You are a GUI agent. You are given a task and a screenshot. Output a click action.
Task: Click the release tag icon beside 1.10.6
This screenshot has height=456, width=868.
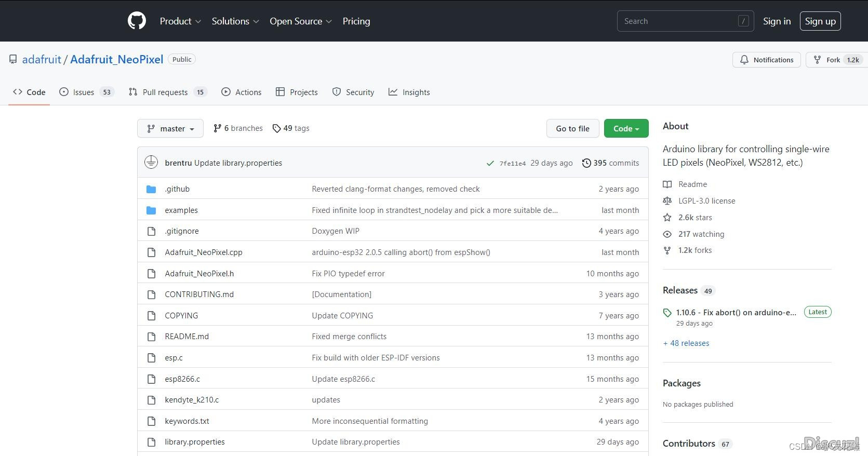[x=667, y=313]
